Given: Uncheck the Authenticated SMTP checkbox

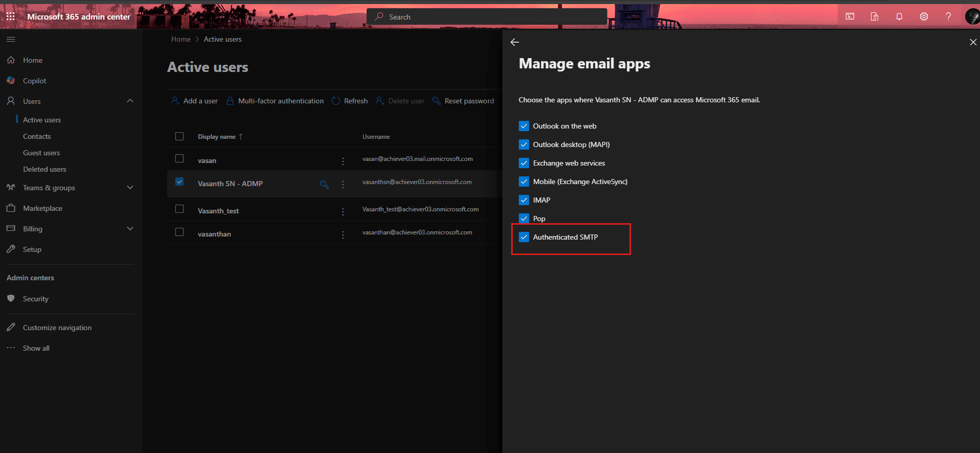Looking at the screenshot, I should click(524, 237).
